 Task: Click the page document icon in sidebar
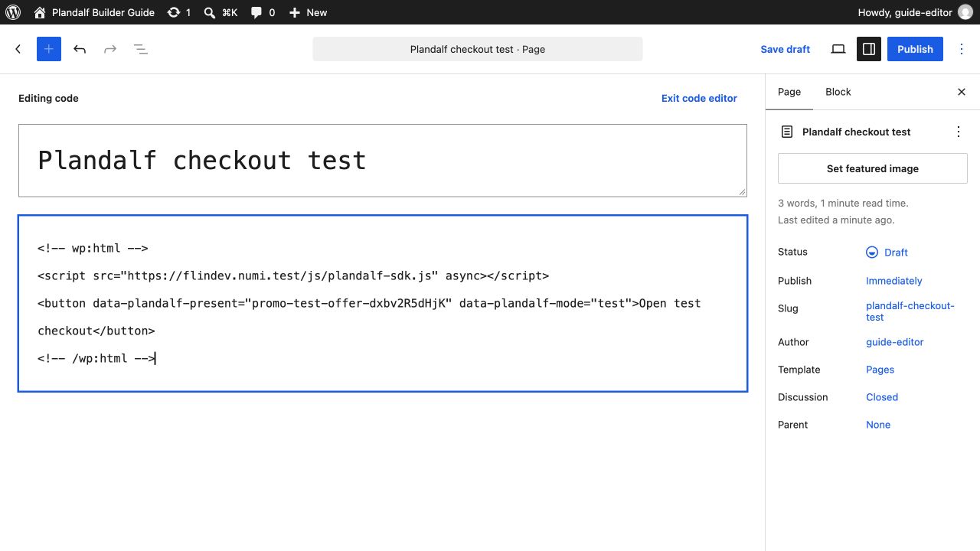pos(786,132)
